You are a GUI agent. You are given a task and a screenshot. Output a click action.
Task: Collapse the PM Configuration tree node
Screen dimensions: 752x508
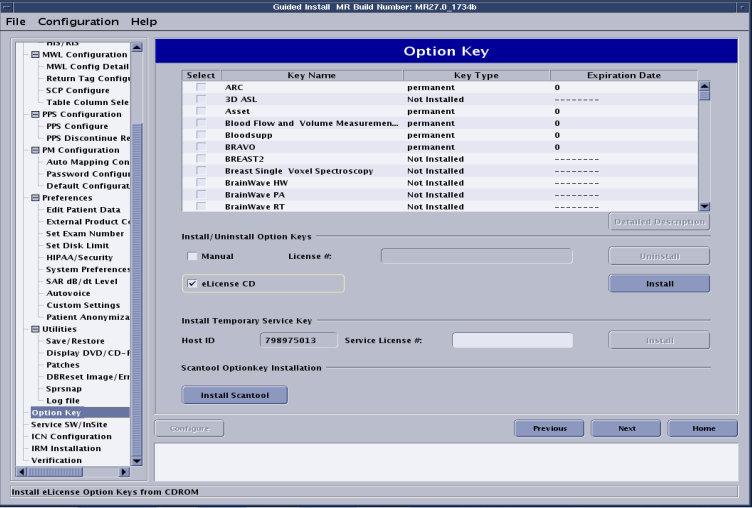36,150
